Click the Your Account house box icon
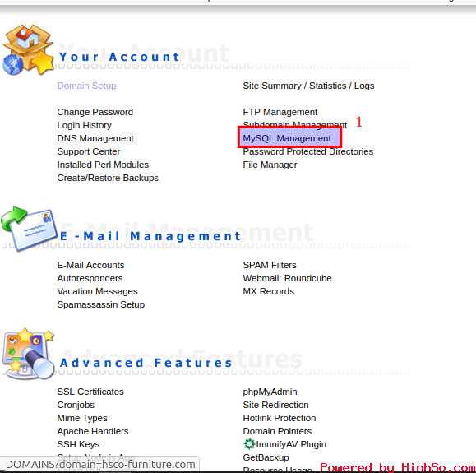This screenshot has width=476, height=473. pyautogui.click(x=28, y=49)
